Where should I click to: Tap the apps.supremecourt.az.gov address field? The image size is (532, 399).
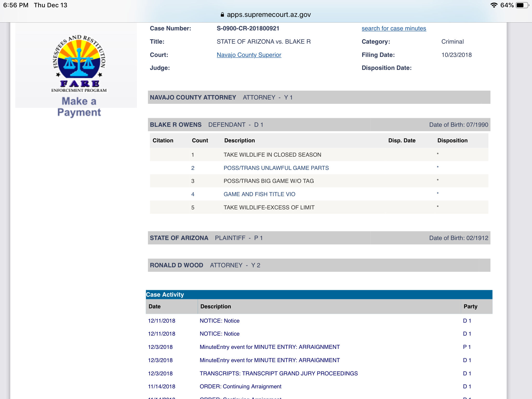pos(266,15)
